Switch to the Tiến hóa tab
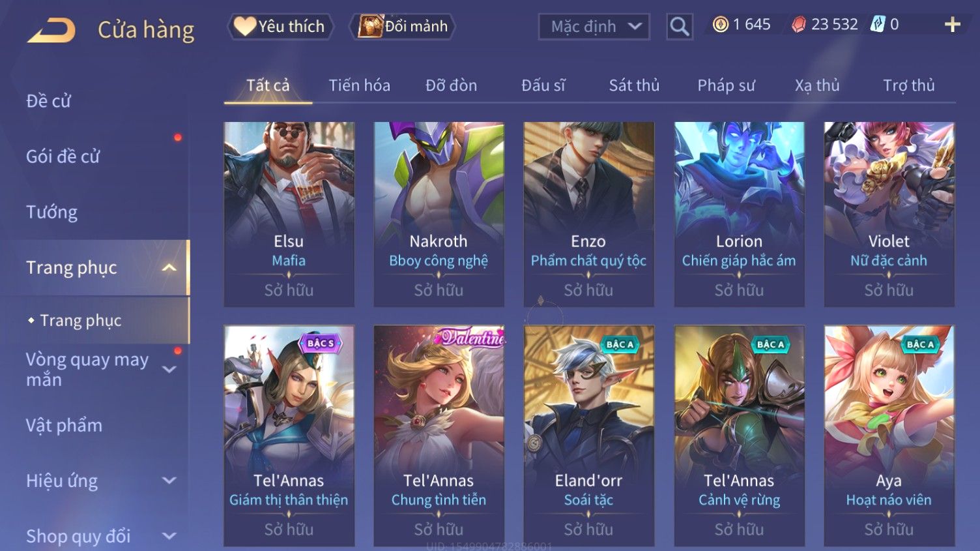 (359, 85)
